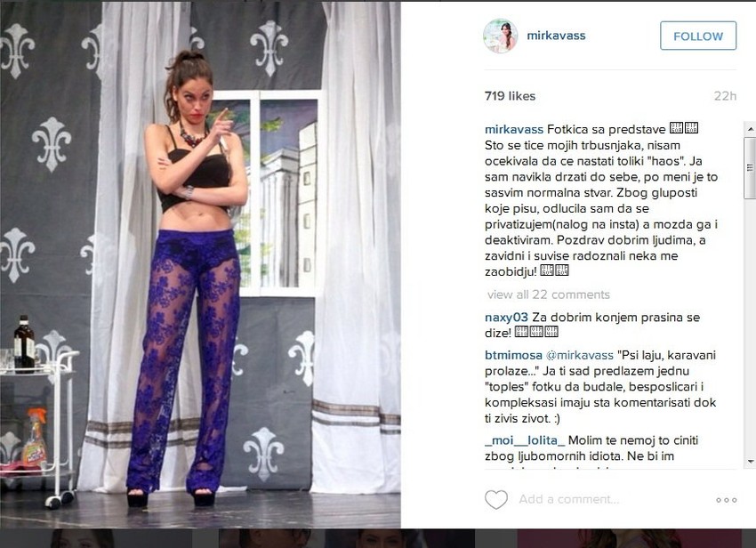This screenshot has height=548, width=756.
Task: Open naxy03 commenter profile
Action: (506, 318)
